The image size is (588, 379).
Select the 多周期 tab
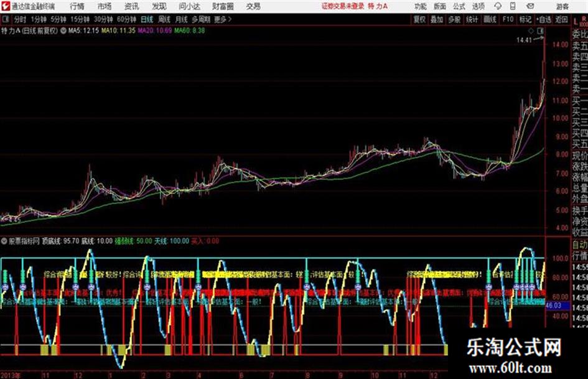pos(201,19)
